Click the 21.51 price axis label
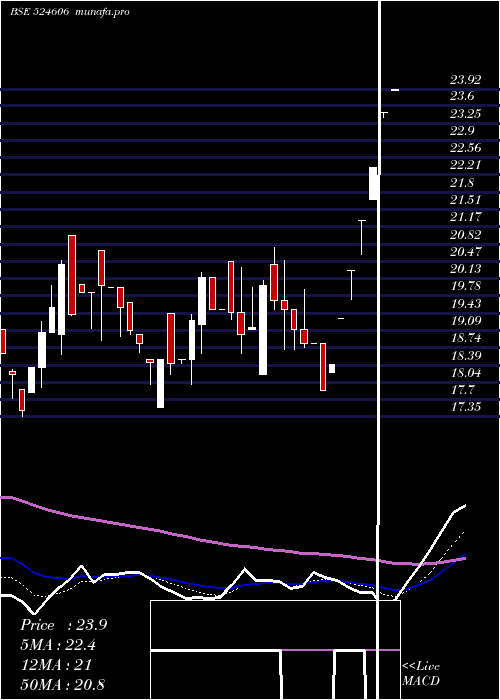Viewport: 500px width, 700px height. pos(465,200)
